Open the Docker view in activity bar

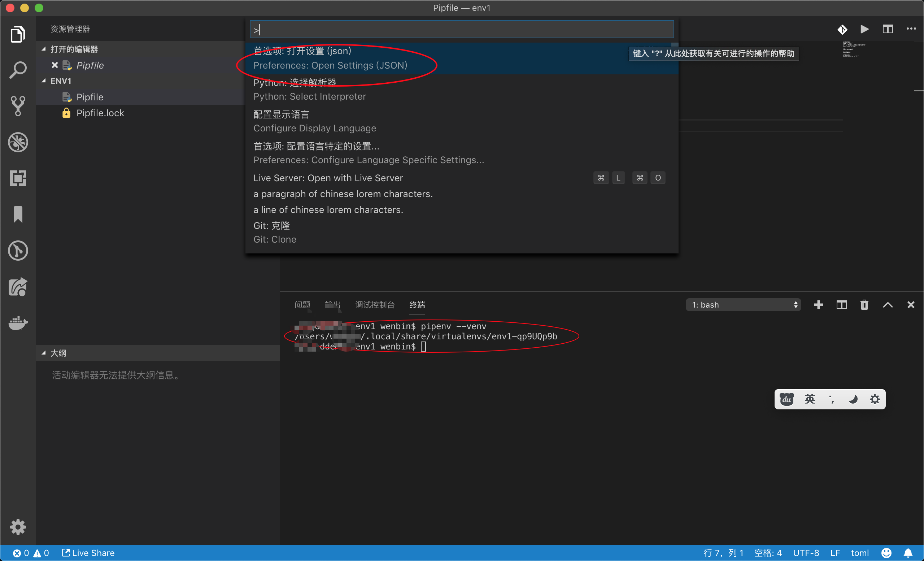pyautogui.click(x=18, y=322)
